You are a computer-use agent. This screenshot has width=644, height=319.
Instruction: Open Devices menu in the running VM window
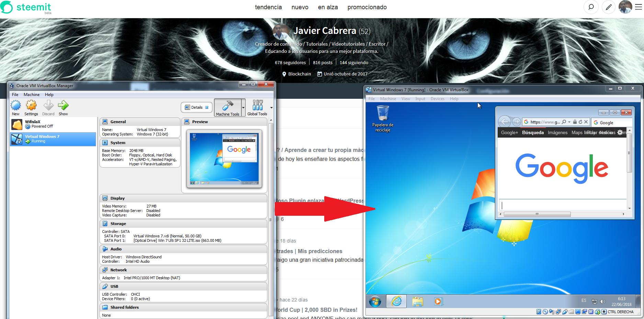(x=438, y=99)
